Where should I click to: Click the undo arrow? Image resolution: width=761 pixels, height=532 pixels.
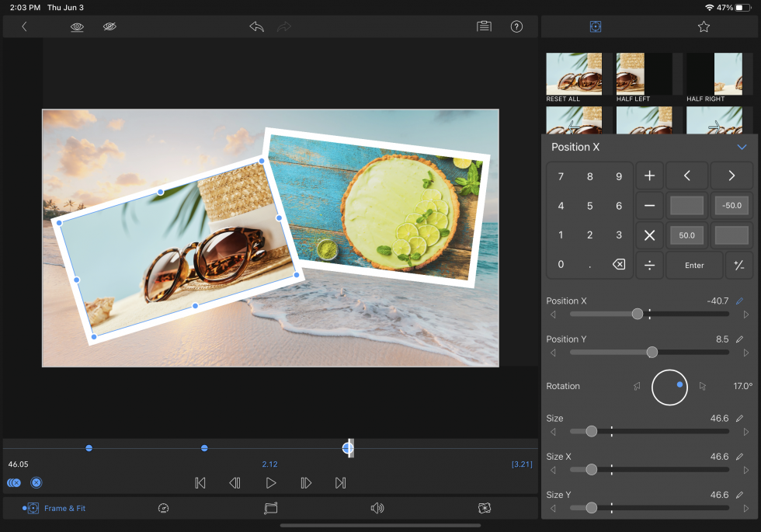[x=256, y=26]
